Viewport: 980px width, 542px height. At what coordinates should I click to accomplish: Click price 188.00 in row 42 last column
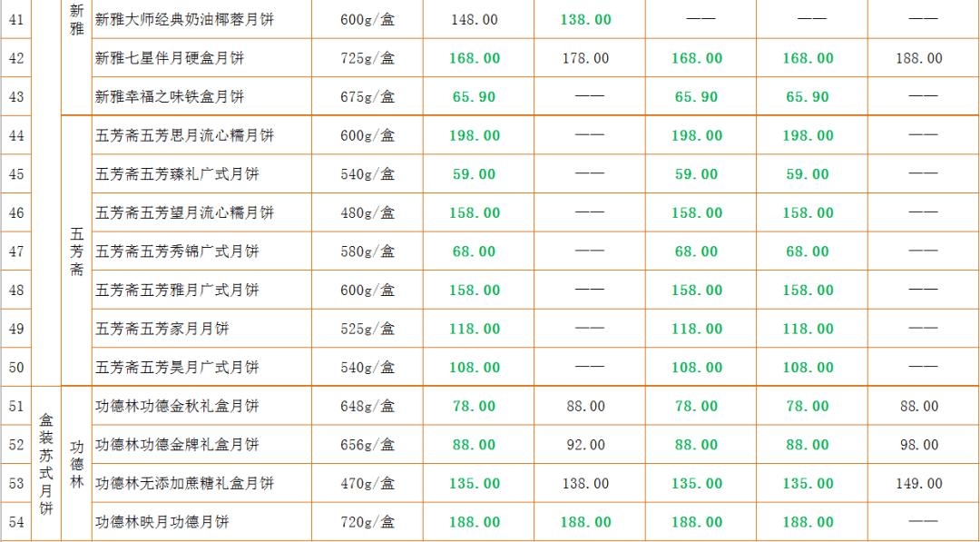[x=919, y=58]
